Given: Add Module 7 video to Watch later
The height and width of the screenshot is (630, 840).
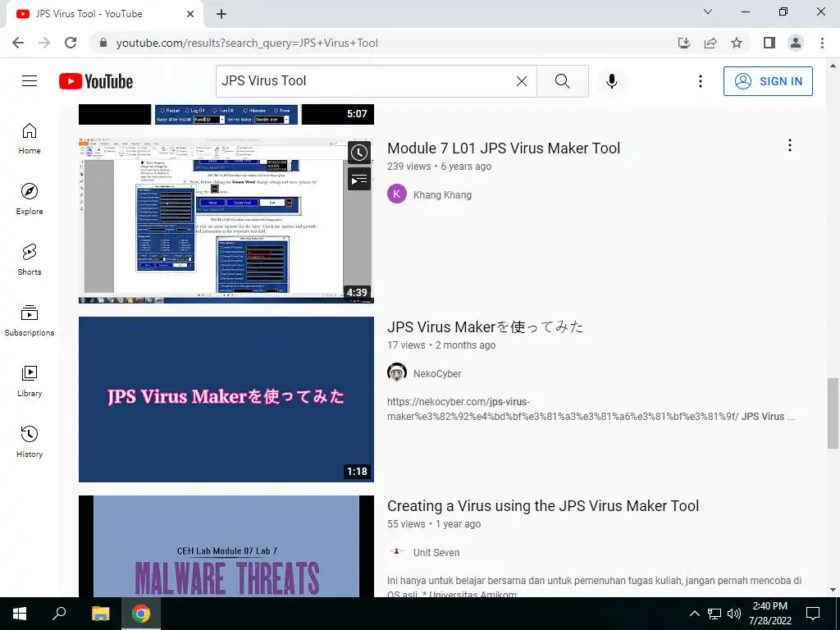Looking at the screenshot, I should (359, 153).
